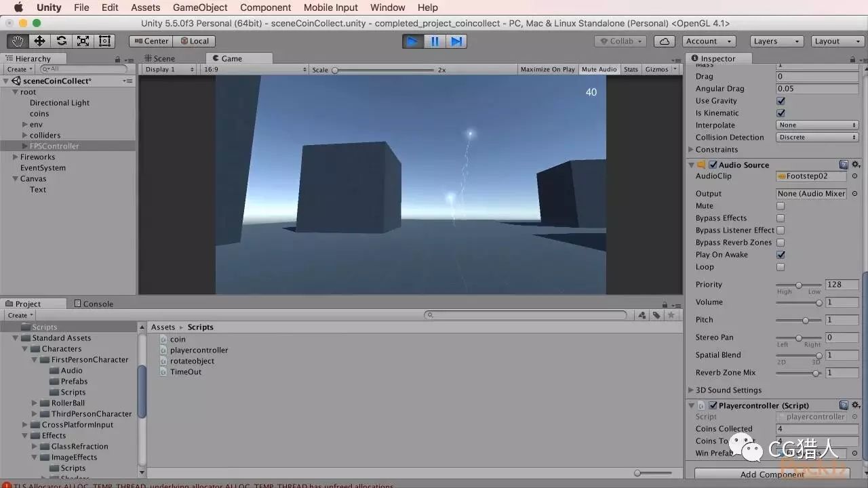Enable Bypass Reverb Zones checkbox
Image resolution: width=868 pixels, height=488 pixels.
click(x=781, y=243)
